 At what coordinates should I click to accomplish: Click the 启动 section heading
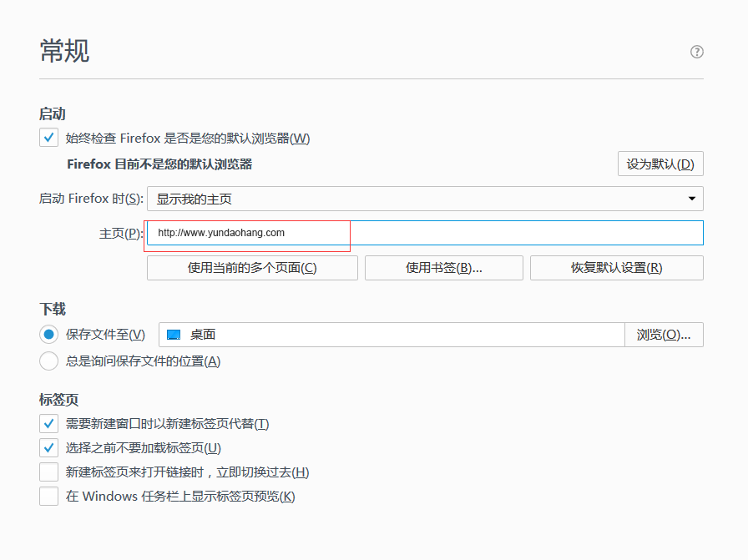[x=53, y=114]
